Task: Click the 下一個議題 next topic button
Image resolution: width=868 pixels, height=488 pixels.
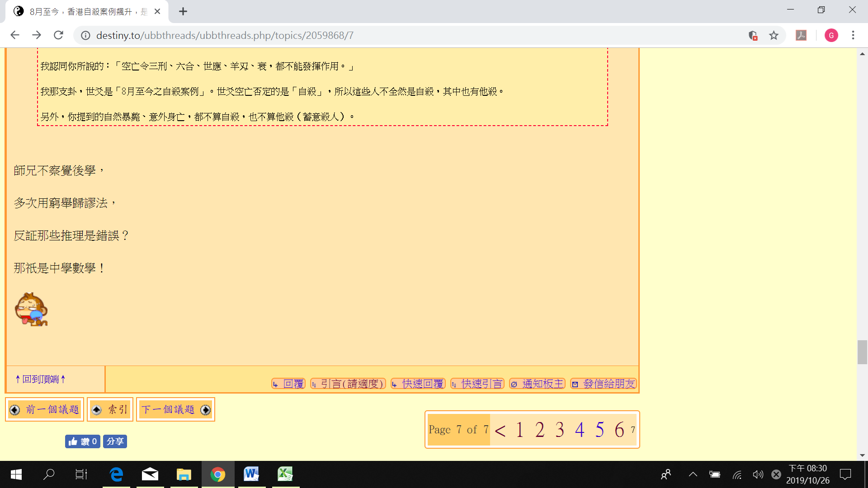Action: (175, 409)
